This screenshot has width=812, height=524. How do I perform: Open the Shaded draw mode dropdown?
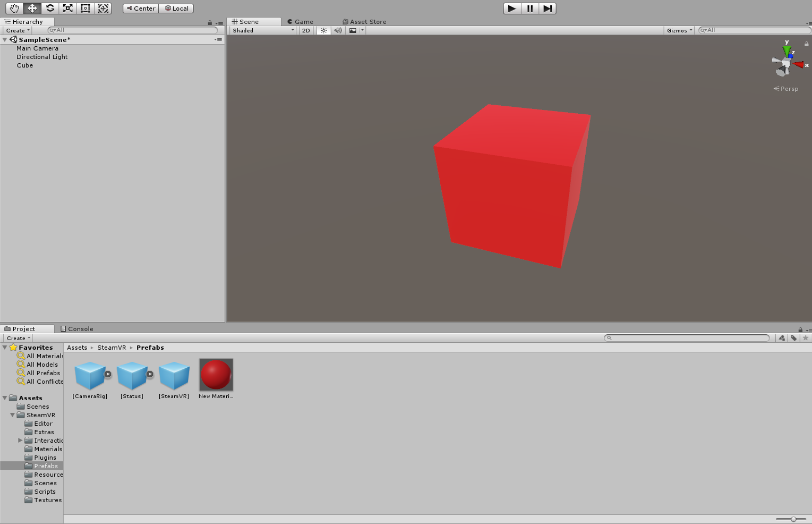pos(263,30)
